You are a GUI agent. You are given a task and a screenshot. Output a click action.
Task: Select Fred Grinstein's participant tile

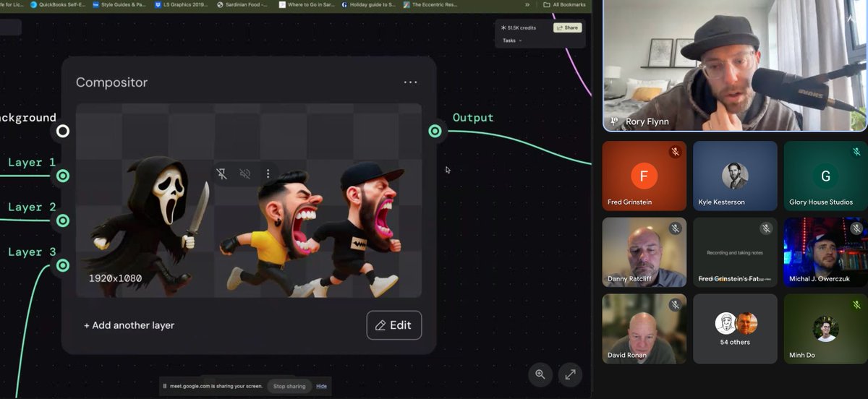644,176
